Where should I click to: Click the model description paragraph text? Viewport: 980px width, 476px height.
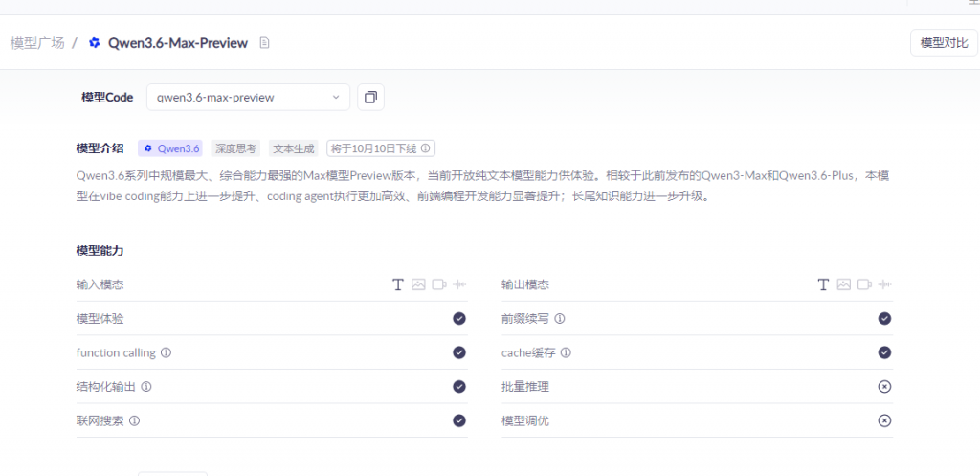[x=482, y=186]
